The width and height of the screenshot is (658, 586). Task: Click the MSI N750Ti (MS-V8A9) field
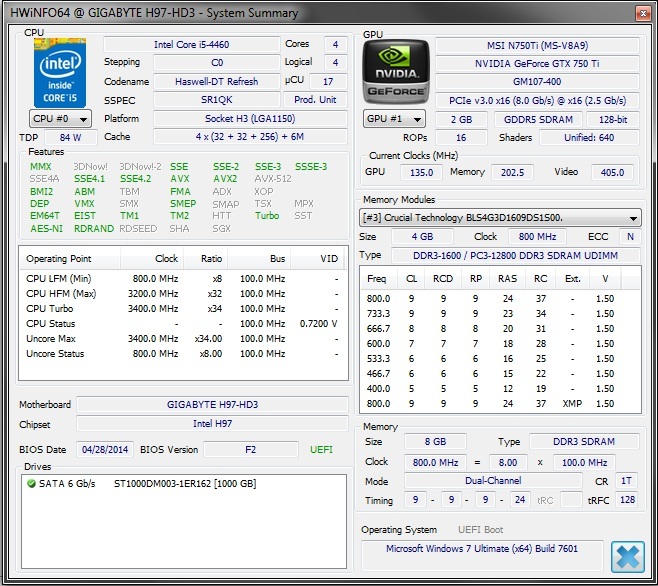(537, 45)
